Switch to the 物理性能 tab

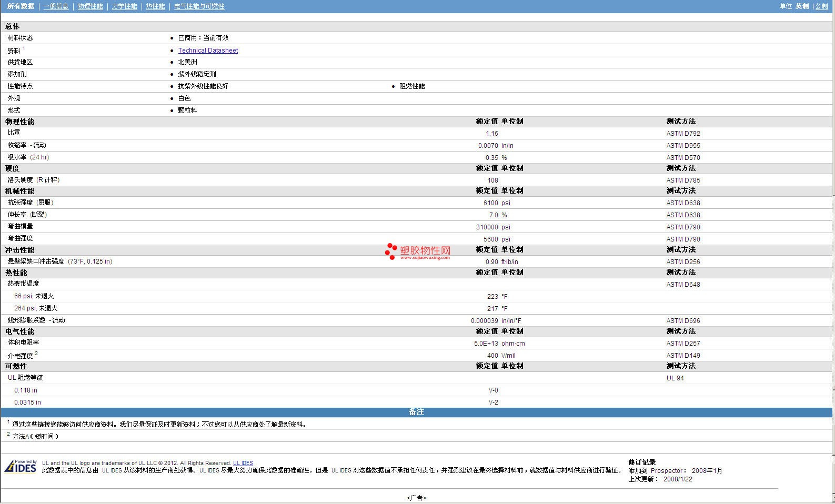(x=90, y=6)
